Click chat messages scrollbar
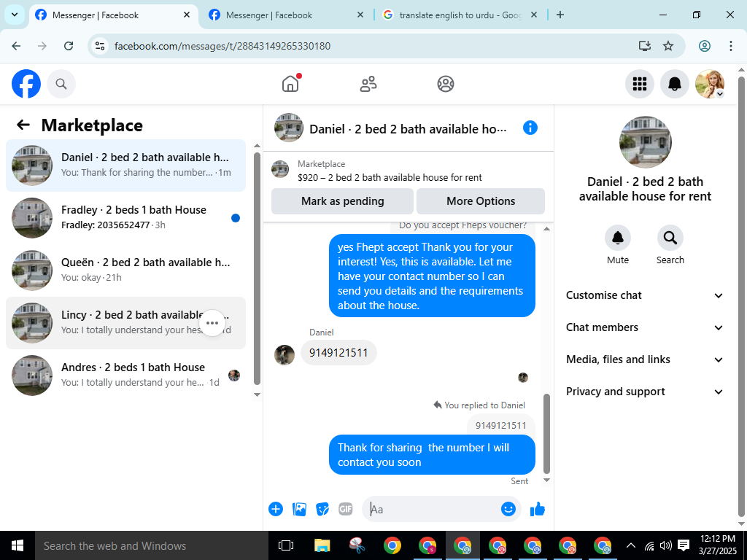This screenshot has width=747, height=560. click(546, 433)
